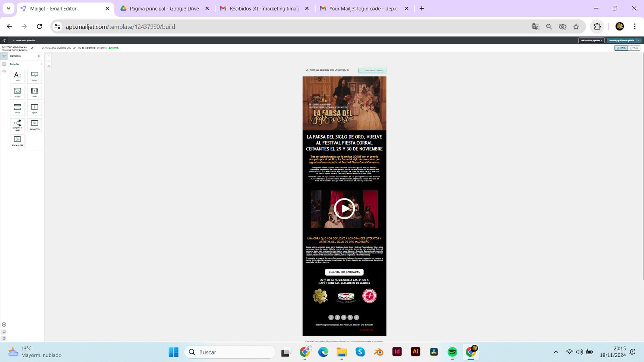Viewport: 644px width, 362px height.
Task: Click X icon in email footer
Action: point(350,317)
